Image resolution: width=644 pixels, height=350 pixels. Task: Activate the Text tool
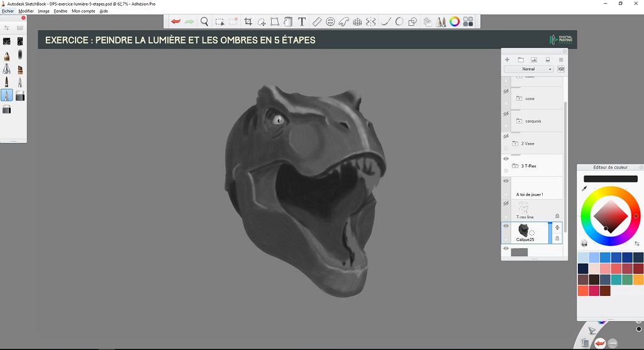302,22
